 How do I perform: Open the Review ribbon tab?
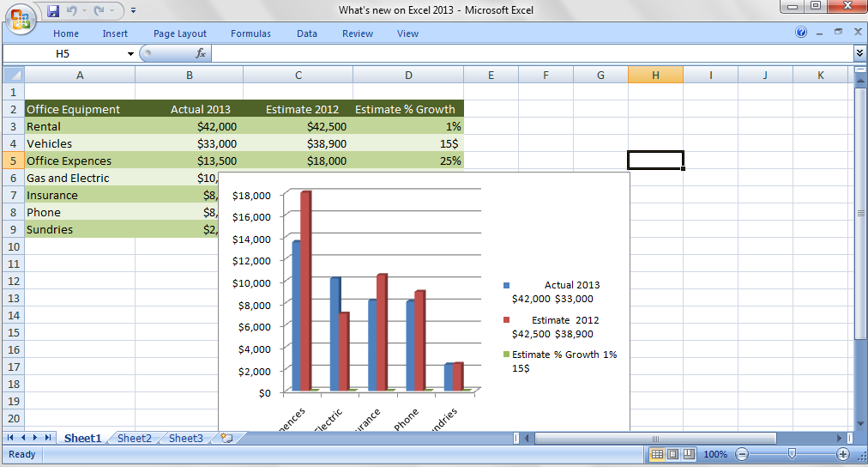358,33
